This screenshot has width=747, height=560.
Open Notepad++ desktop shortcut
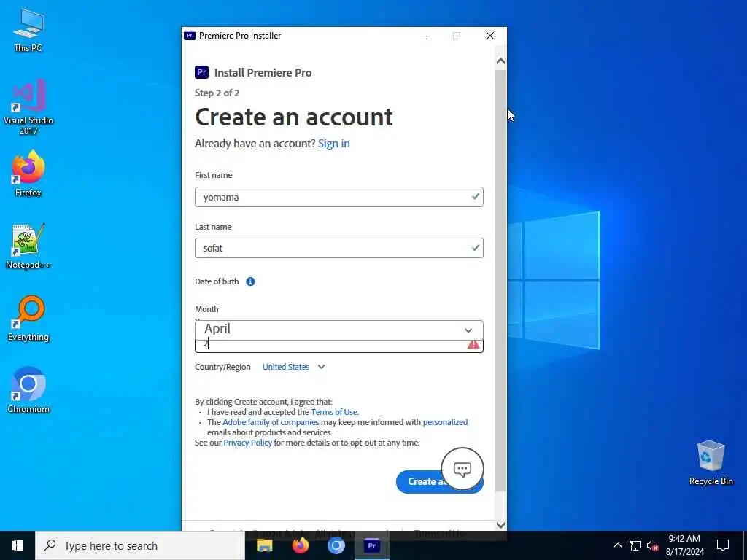(x=28, y=246)
